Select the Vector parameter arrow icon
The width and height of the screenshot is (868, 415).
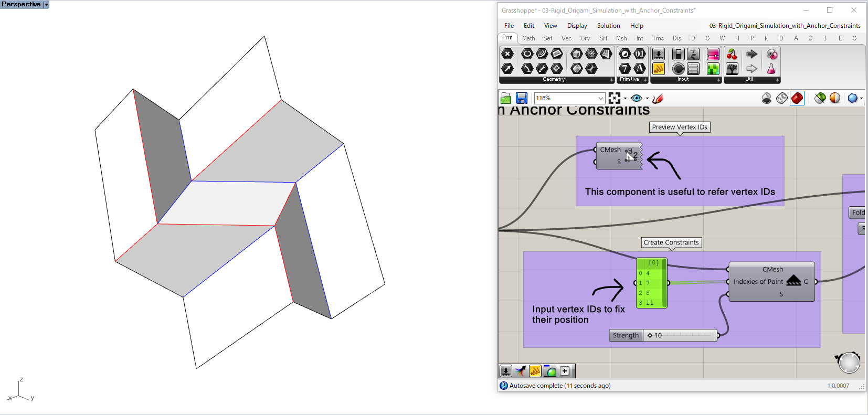[507, 68]
